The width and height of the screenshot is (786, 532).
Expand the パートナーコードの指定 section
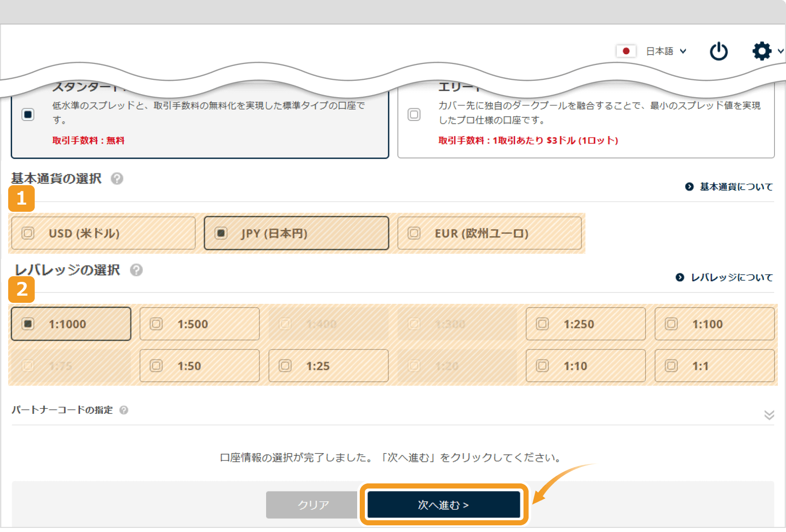pos(769,415)
